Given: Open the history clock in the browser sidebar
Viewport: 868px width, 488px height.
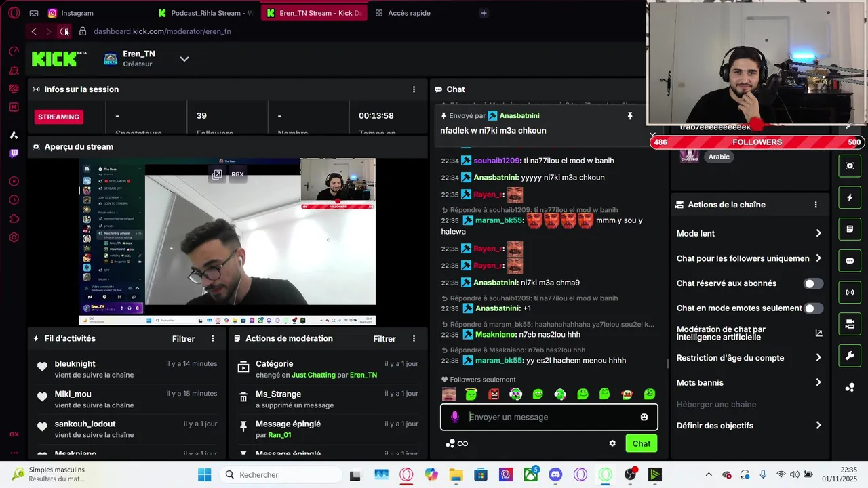Looking at the screenshot, I should [14, 200].
